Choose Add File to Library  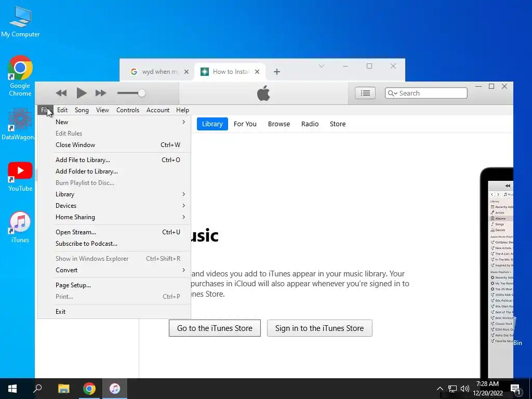pos(114,160)
